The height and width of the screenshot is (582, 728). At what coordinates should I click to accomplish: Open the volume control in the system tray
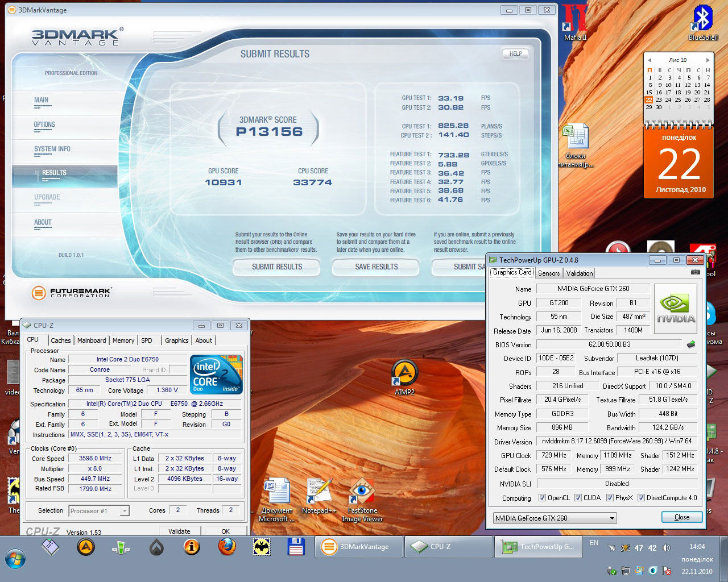coord(666,548)
